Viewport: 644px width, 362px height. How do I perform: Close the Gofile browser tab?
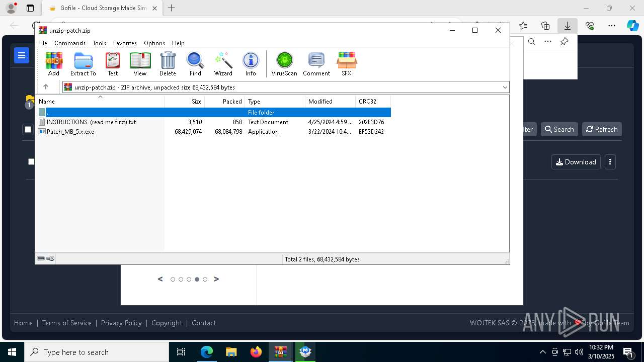(x=154, y=8)
